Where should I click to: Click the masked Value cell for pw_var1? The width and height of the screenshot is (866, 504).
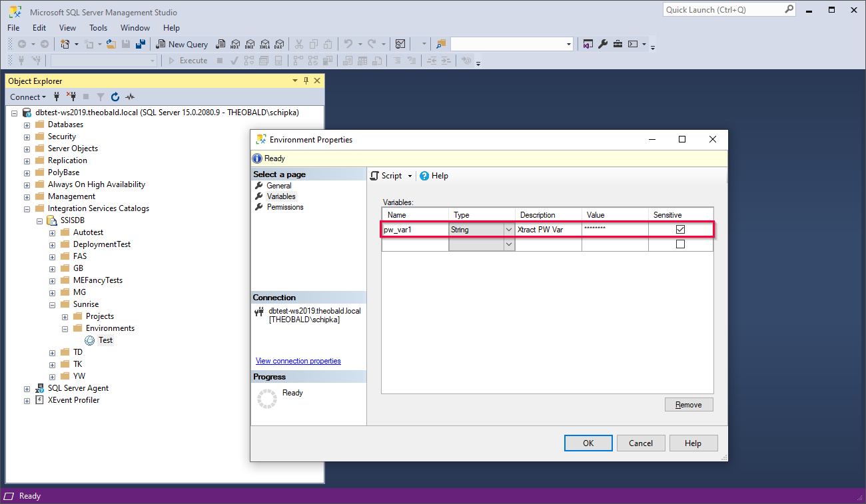coord(615,230)
